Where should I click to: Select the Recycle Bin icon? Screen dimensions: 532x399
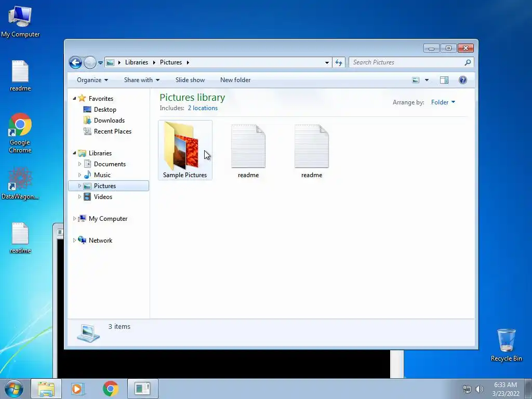click(506, 345)
